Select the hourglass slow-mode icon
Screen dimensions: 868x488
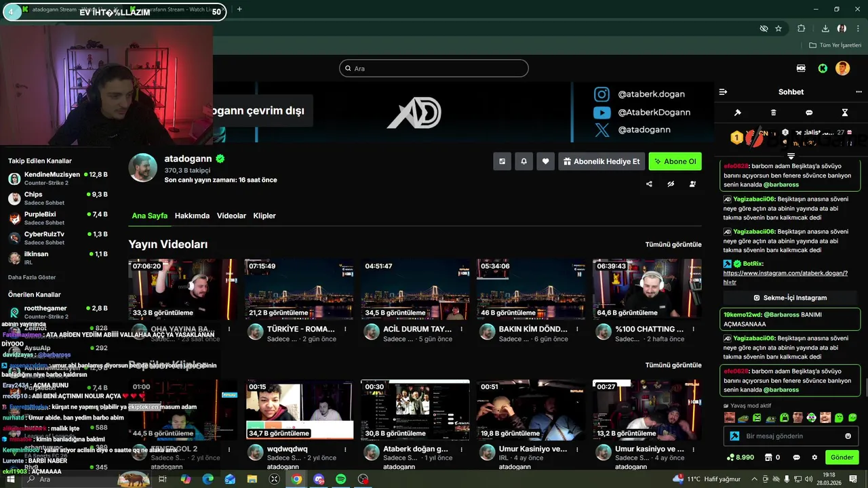point(845,113)
